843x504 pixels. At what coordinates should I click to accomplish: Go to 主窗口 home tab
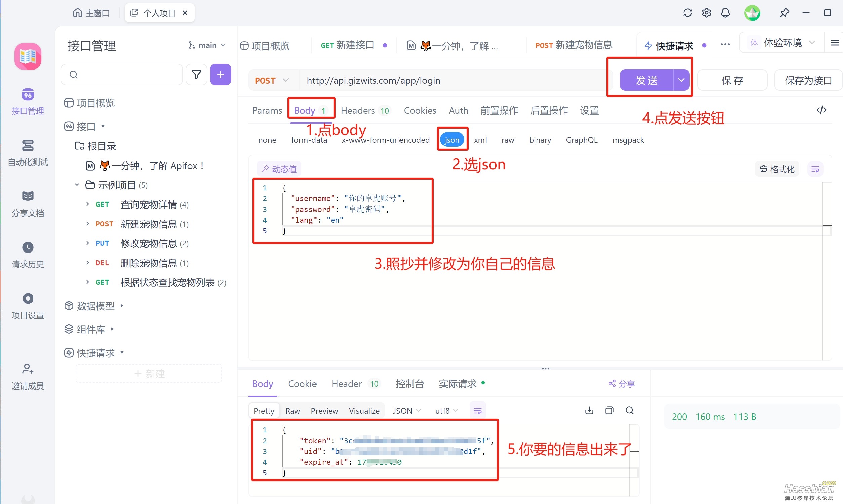point(91,13)
